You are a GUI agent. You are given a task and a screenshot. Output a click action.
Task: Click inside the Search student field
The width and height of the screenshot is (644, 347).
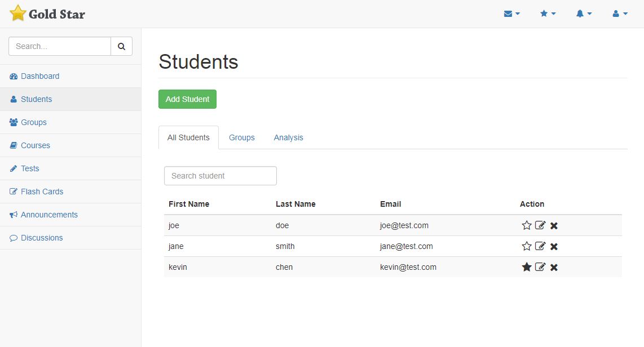click(220, 176)
